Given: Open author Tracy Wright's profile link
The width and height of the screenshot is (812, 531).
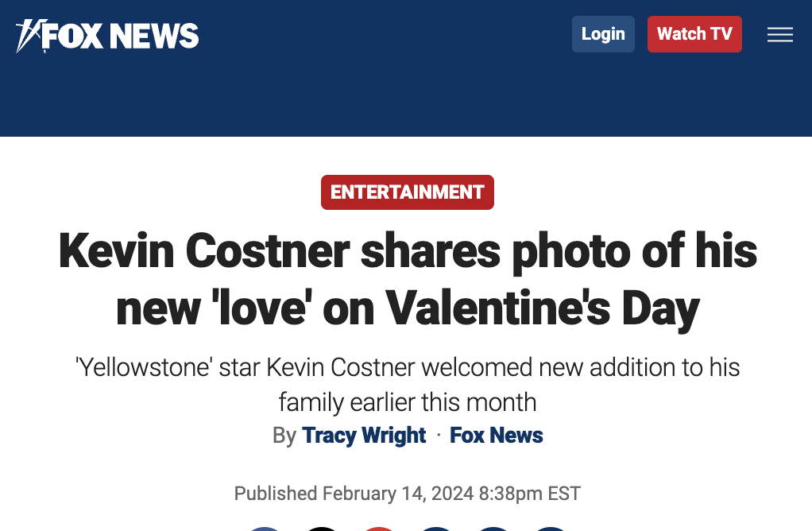Looking at the screenshot, I should tap(364, 436).
